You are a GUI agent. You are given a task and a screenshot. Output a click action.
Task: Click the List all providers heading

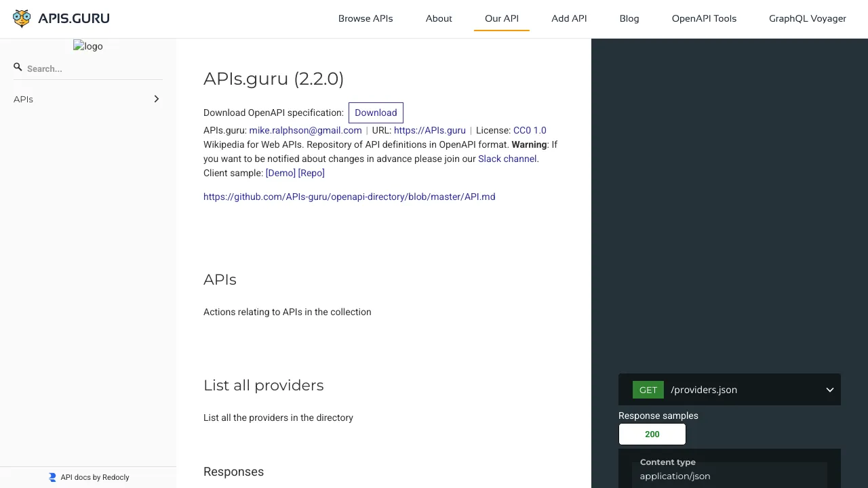[x=264, y=385]
